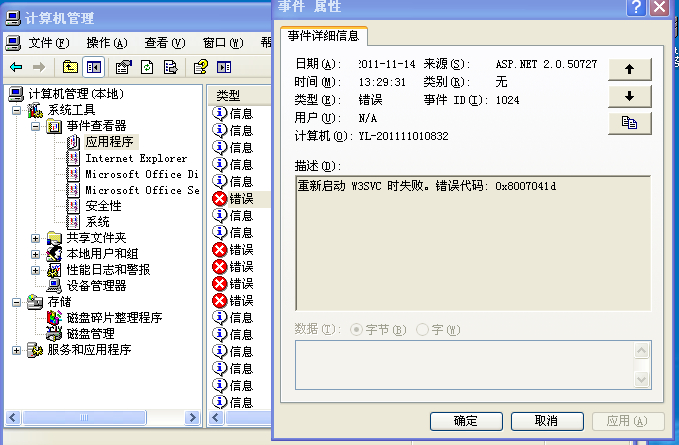Open the Properties toolbar icon
The image size is (679, 445).
(124, 67)
